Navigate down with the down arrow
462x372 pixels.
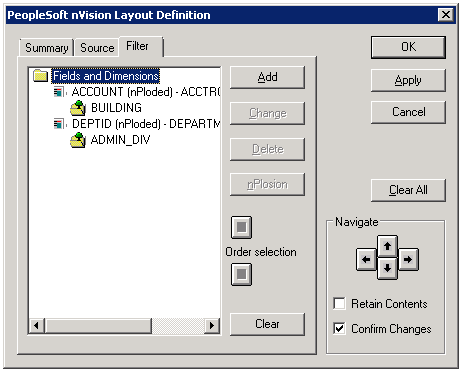point(387,268)
